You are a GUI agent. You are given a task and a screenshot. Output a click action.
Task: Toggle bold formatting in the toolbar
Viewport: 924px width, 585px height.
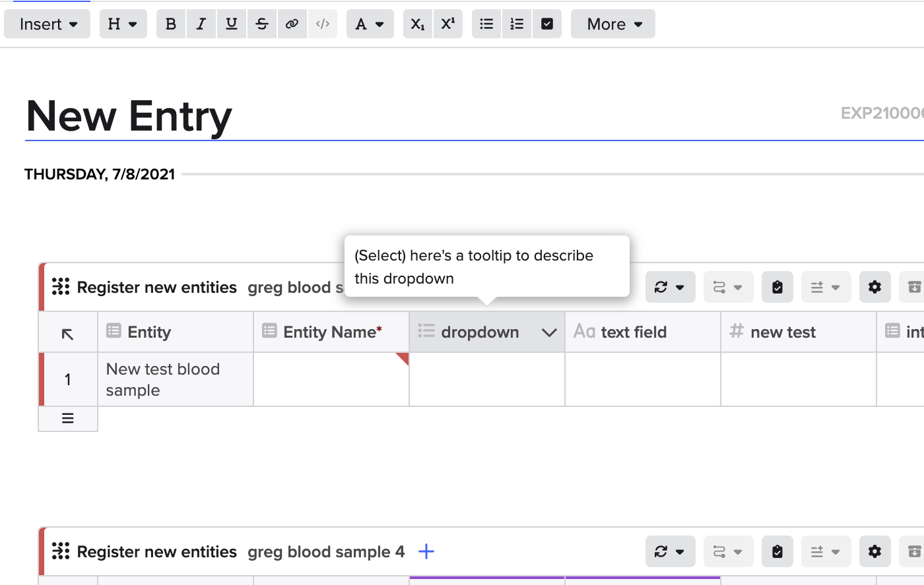point(171,24)
